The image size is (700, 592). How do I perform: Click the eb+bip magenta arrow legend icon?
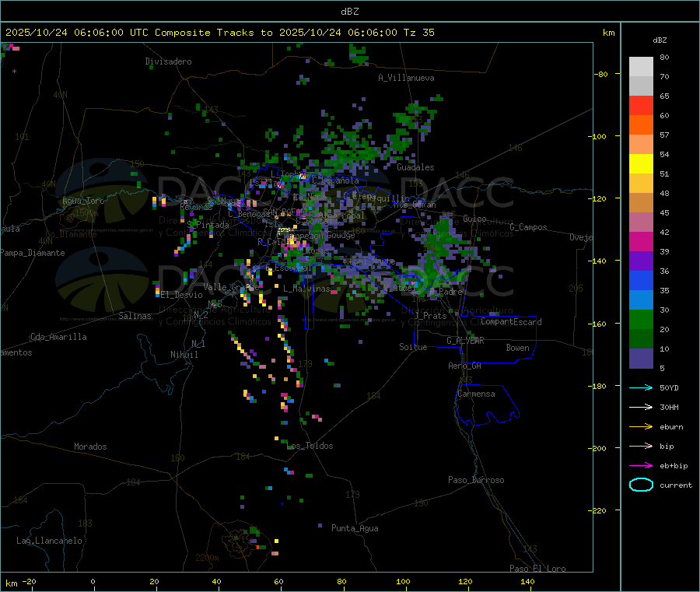pos(641,466)
